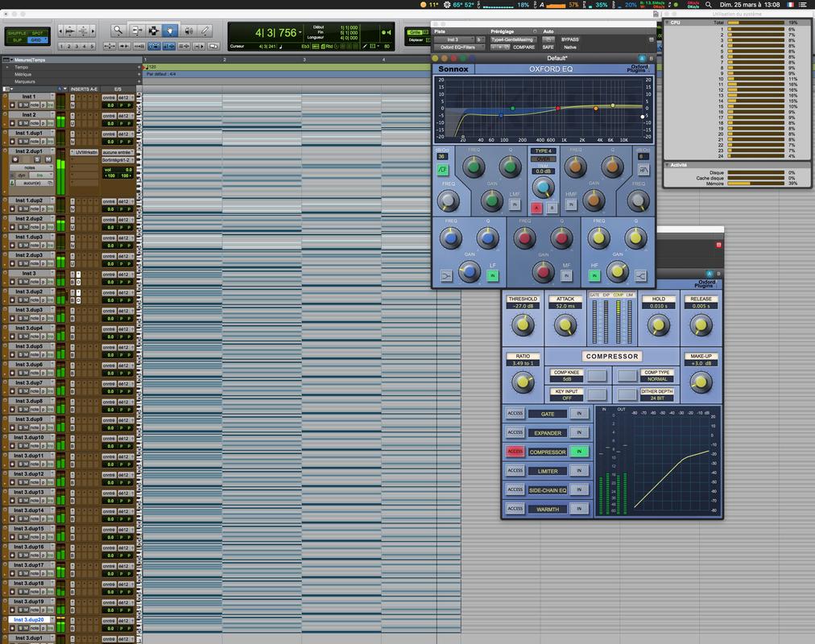815x644 pixels.
Task: Click the COMP KNEE selector button
Action: point(597,375)
